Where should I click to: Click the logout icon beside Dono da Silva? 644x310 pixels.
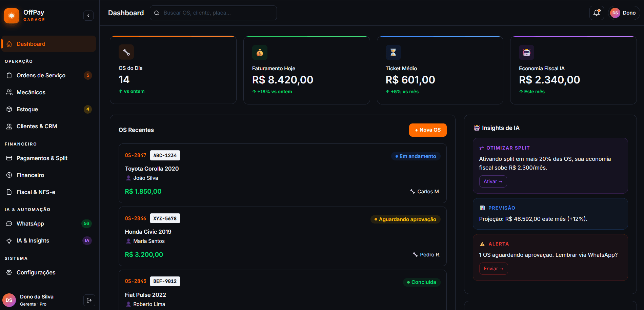click(89, 300)
